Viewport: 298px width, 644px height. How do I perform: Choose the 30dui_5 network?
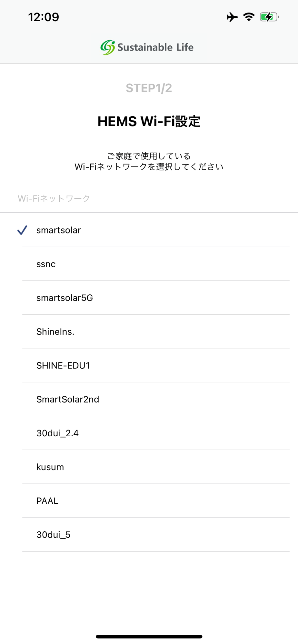(x=54, y=535)
